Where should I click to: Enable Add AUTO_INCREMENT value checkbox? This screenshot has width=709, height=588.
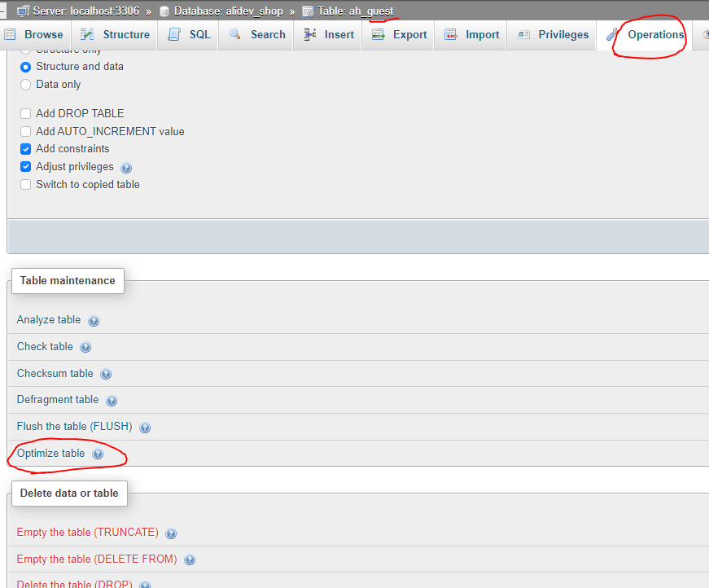[x=26, y=132]
